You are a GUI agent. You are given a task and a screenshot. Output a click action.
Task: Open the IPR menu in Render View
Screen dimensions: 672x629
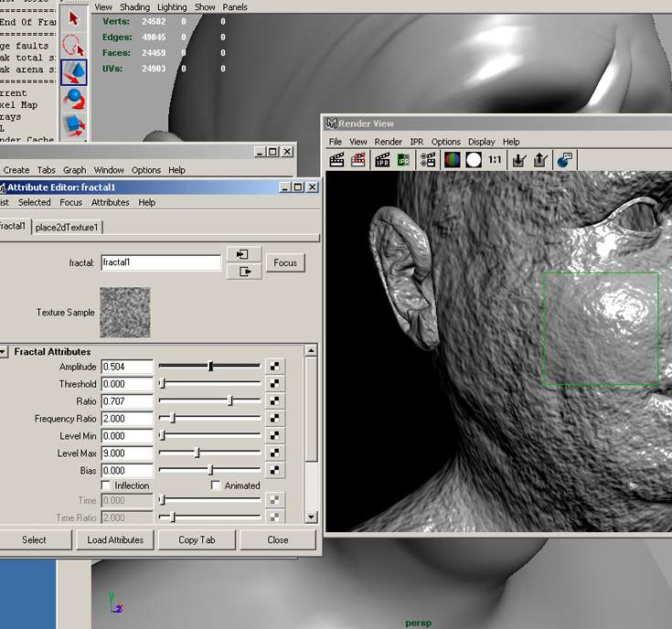pyautogui.click(x=416, y=142)
